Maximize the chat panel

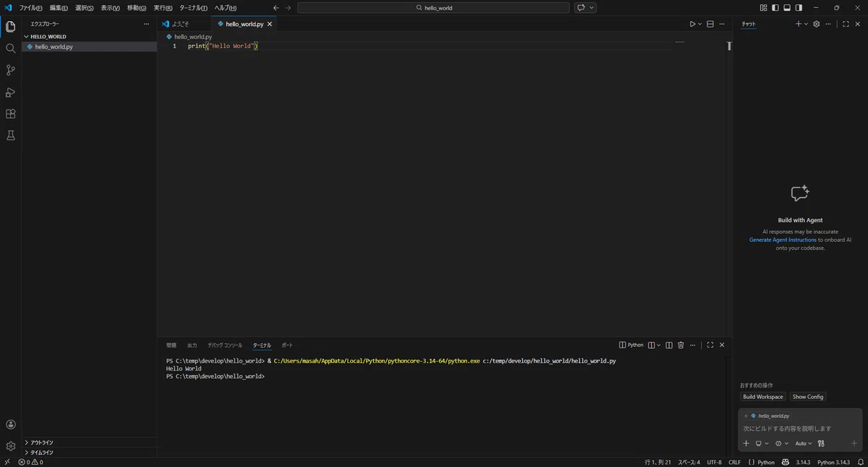pos(846,24)
